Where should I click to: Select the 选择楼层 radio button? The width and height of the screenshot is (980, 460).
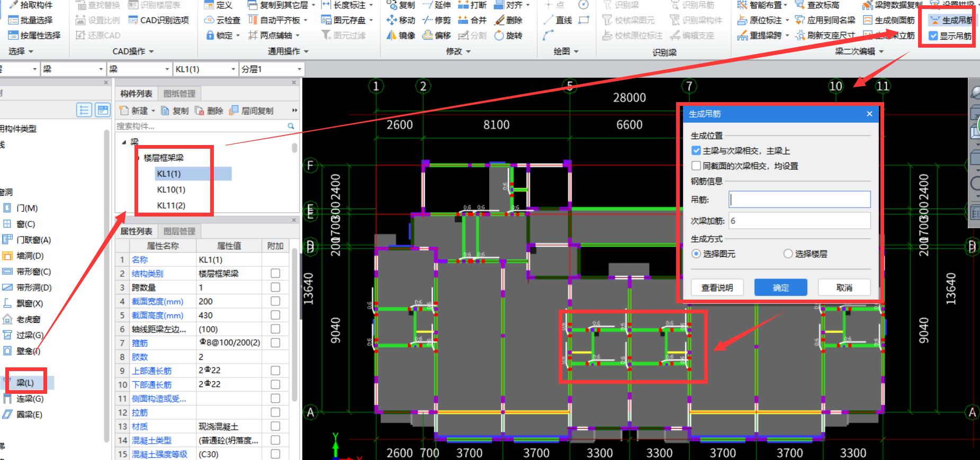tap(788, 254)
